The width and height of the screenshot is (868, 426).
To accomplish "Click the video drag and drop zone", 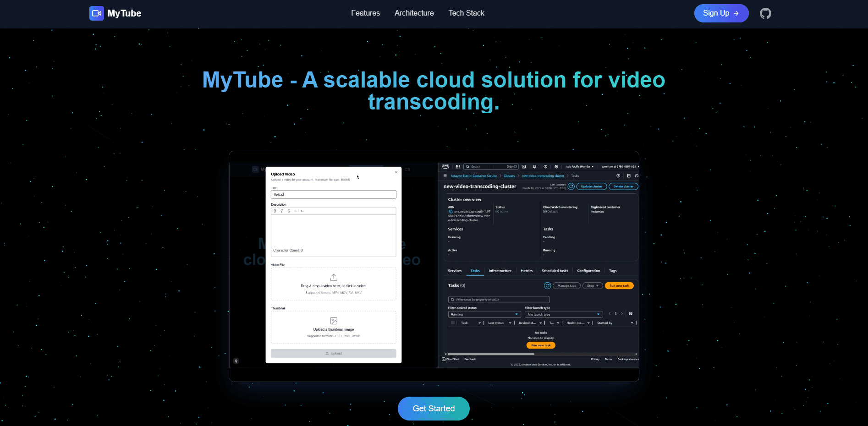I will [334, 284].
